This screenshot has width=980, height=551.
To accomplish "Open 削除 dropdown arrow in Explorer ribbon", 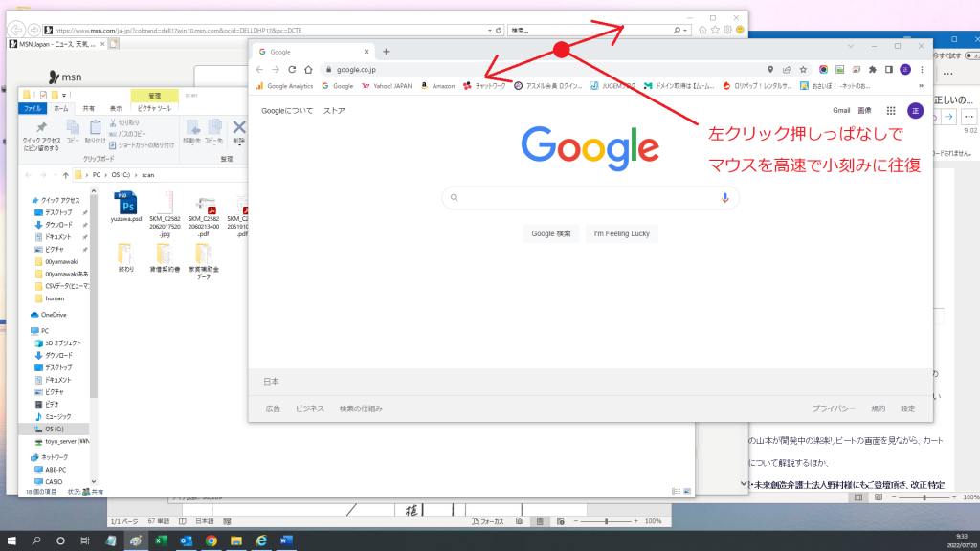I will [238, 144].
